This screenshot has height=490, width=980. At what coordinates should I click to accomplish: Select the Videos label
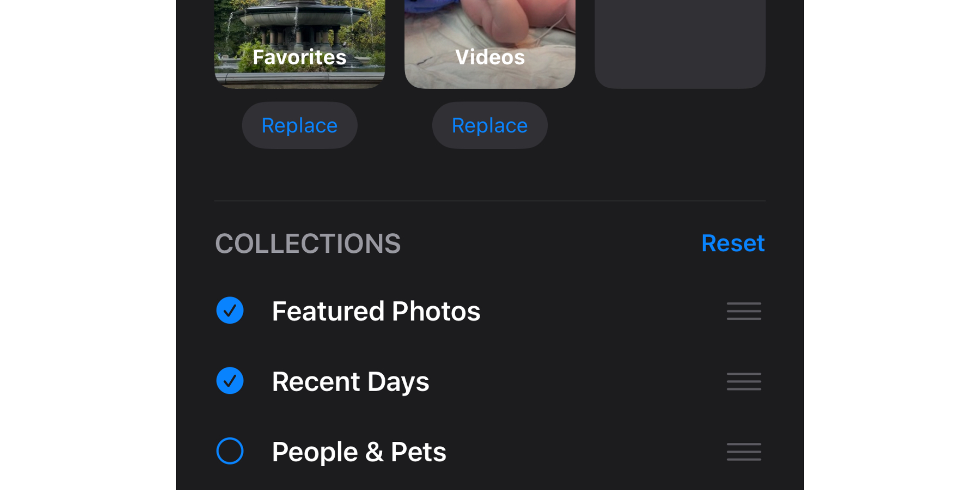(490, 57)
